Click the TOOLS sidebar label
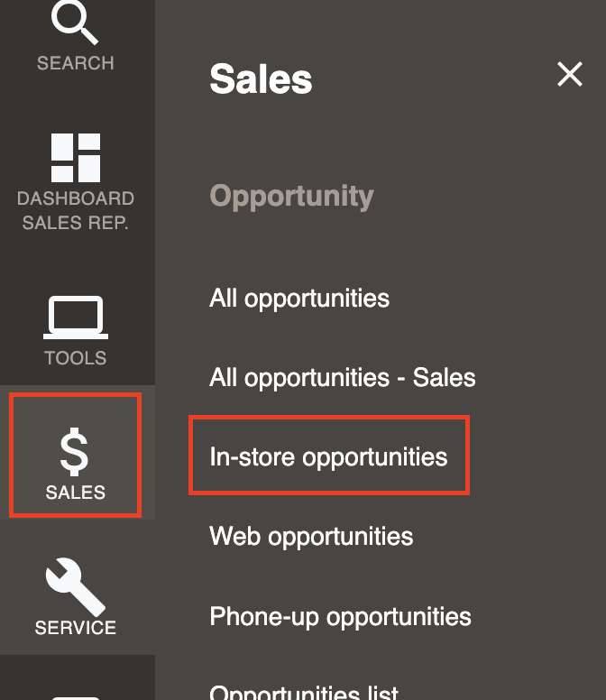The image size is (606, 700). 76,358
